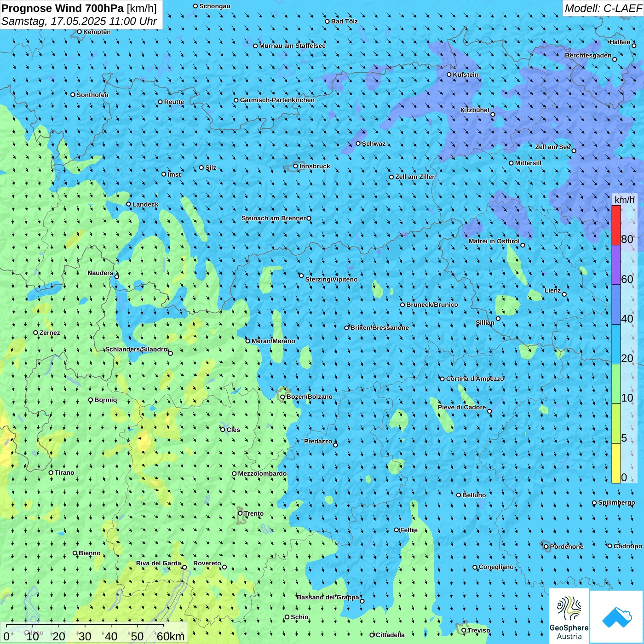Click the 'Predazzo' label

(318, 441)
